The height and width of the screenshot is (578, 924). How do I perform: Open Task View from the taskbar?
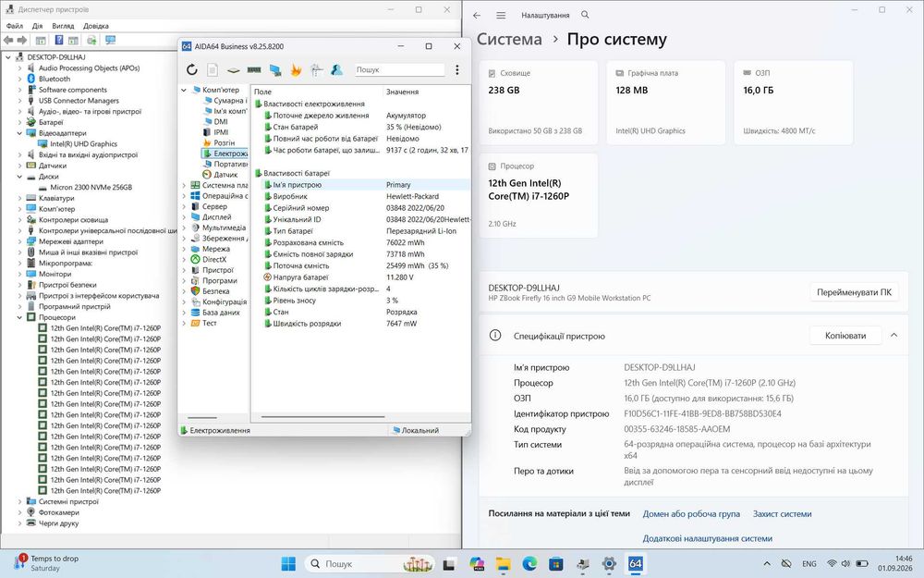coord(449,564)
